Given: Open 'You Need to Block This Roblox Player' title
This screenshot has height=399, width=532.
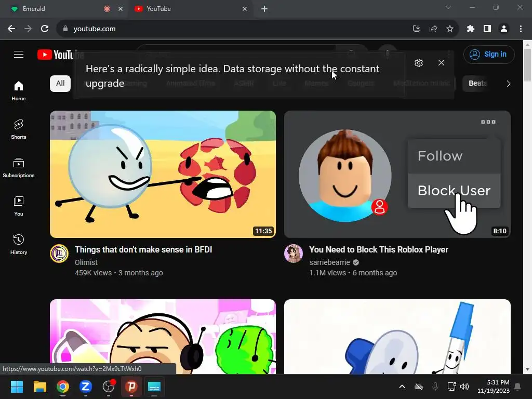Looking at the screenshot, I should pos(379,250).
